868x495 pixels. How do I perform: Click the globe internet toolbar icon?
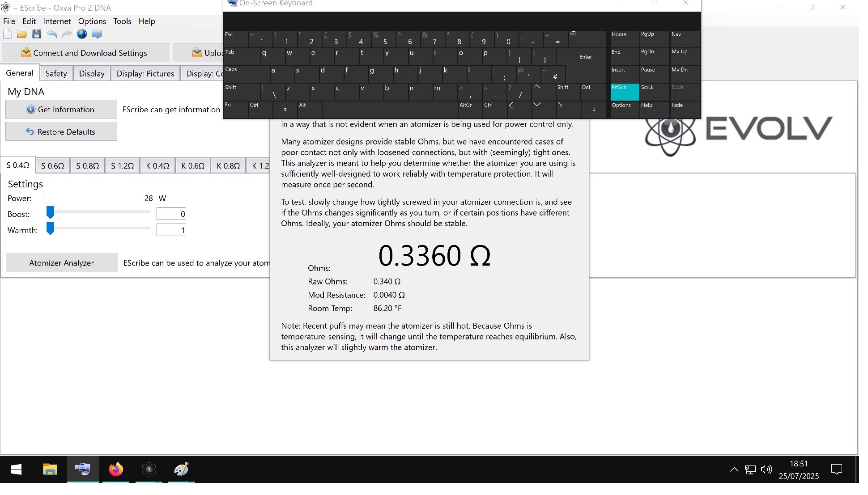[82, 34]
